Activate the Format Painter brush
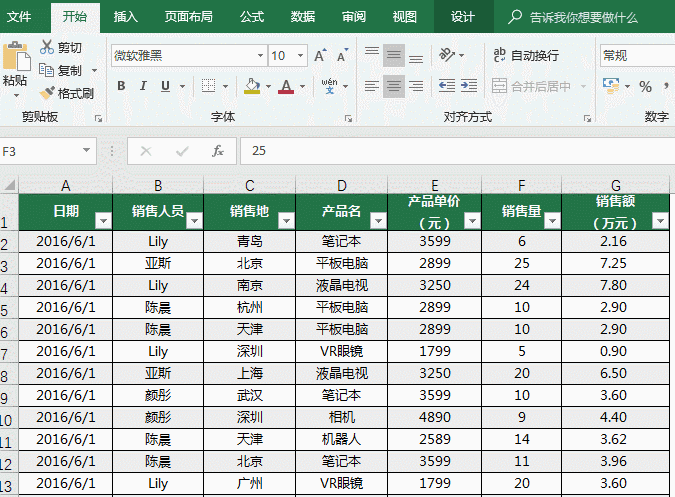The width and height of the screenshot is (675, 497). (46, 93)
